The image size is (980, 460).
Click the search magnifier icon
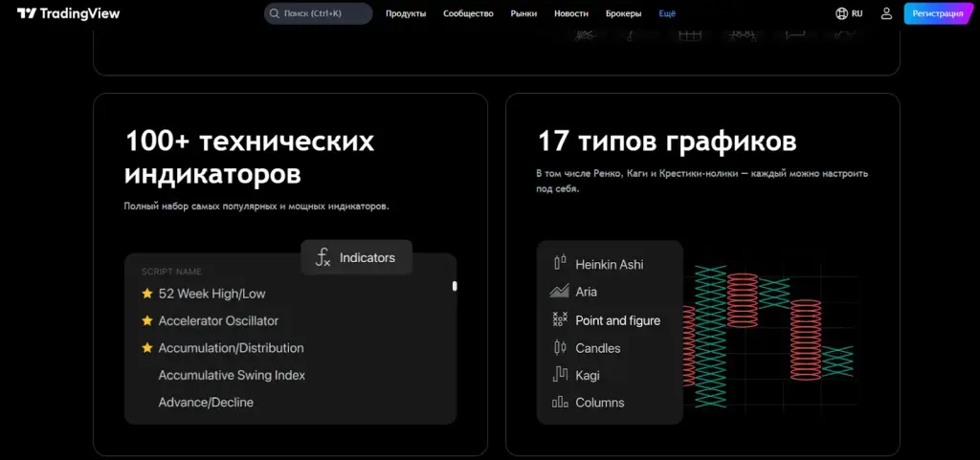[x=274, y=13]
